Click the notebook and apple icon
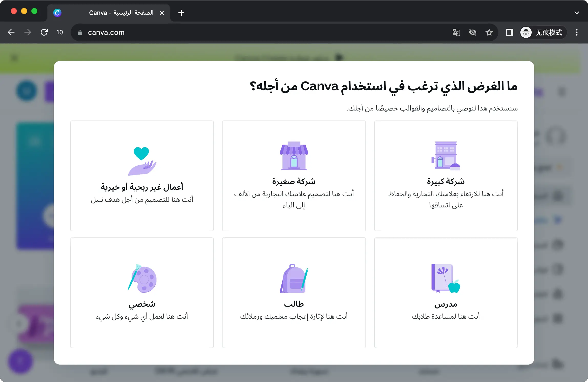The image size is (588, 382). click(446, 278)
